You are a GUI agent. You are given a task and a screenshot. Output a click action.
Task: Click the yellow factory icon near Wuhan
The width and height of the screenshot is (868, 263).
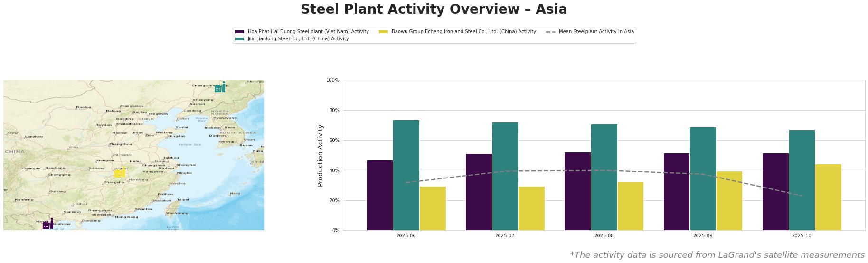[119, 173]
